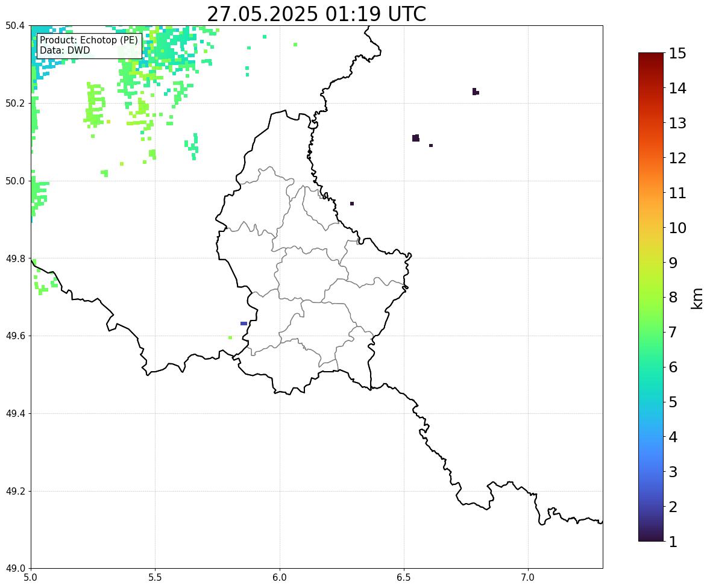Click the x-axis label 6.0

coord(280,578)
